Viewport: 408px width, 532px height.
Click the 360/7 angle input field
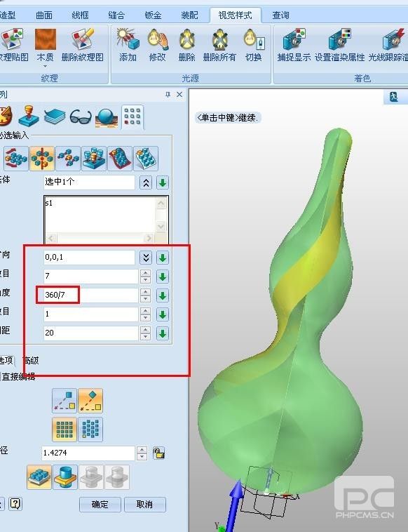[x=91, y=295]
